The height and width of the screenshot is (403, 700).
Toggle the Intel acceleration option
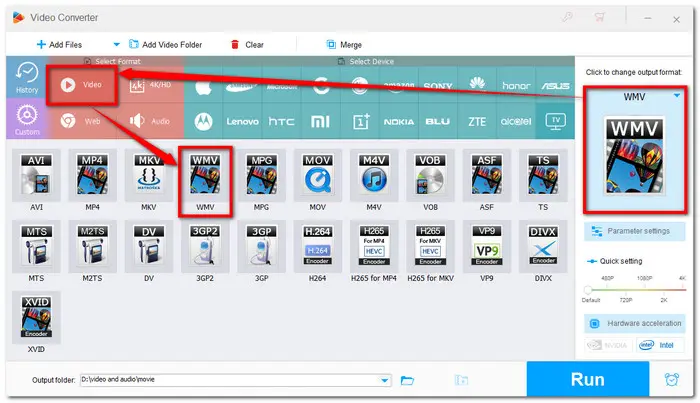click(660, 345)
